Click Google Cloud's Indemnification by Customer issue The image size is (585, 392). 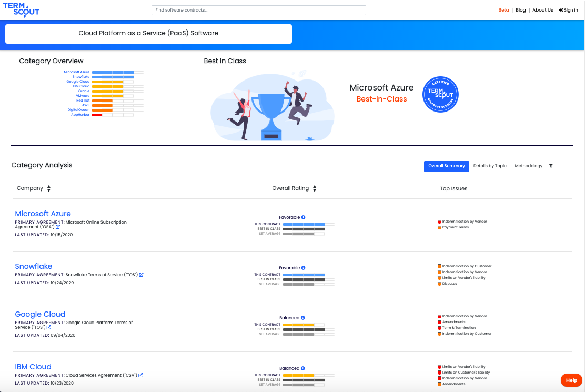pyautogui.click(x=467, y=334)
